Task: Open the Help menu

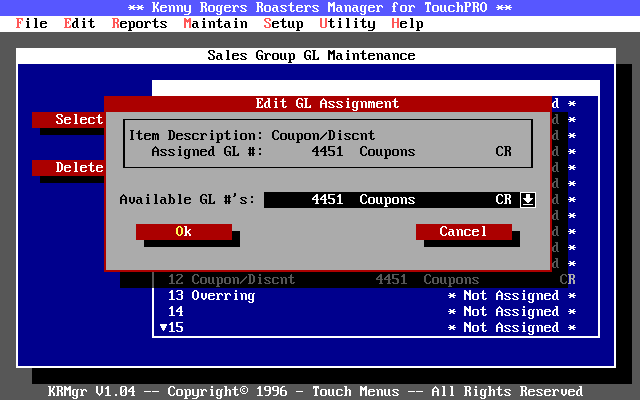Action: click(407, 24)
